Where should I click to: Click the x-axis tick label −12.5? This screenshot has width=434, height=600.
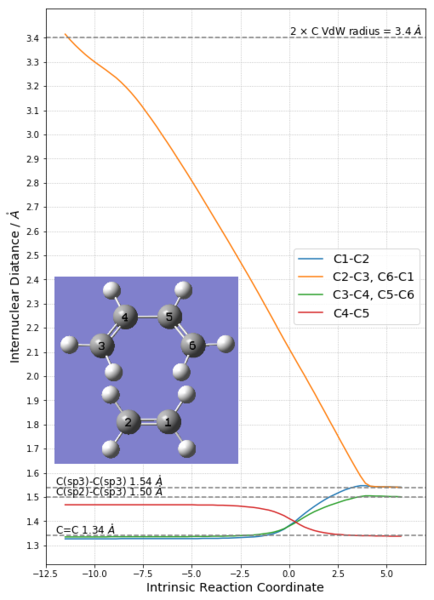[x=47, y=574]
